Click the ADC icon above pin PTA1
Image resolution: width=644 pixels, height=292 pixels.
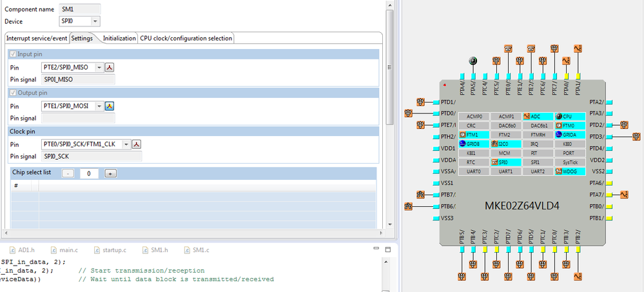tap(578, 49)
